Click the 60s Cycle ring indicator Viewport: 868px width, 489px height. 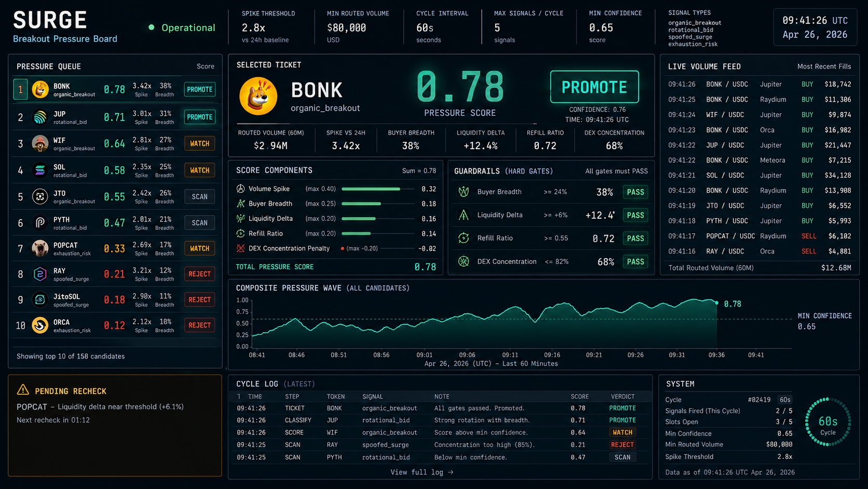828,422
